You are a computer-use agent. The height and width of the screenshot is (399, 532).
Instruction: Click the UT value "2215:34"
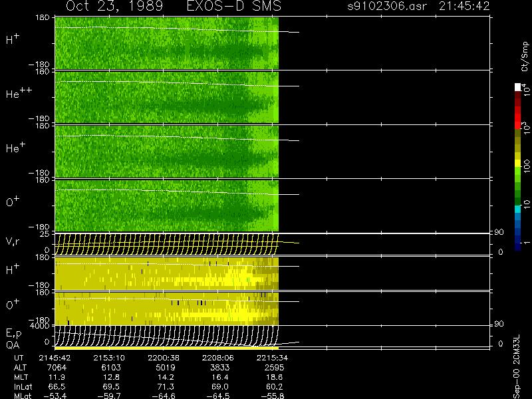click(272, 358)
